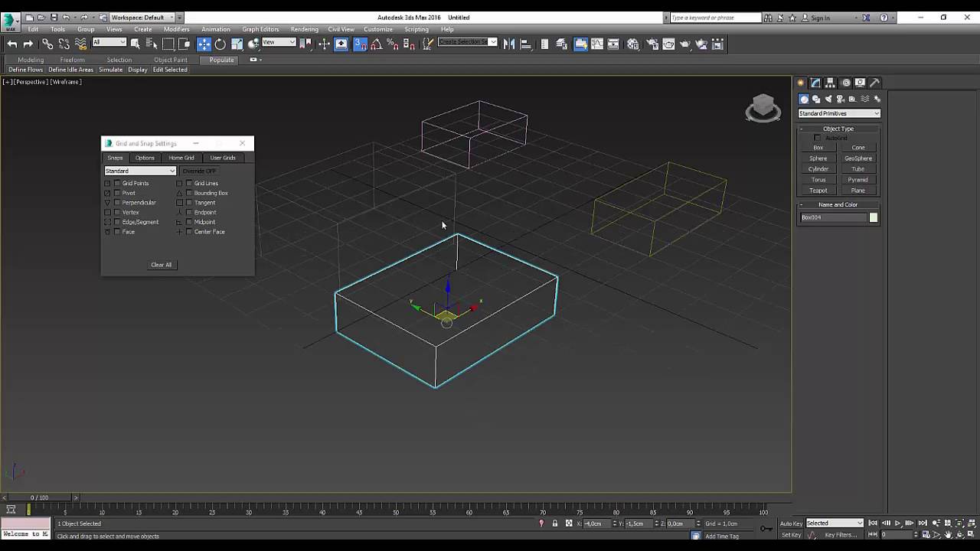Switch to the Options tab in Snap Settings

(145, 158)
